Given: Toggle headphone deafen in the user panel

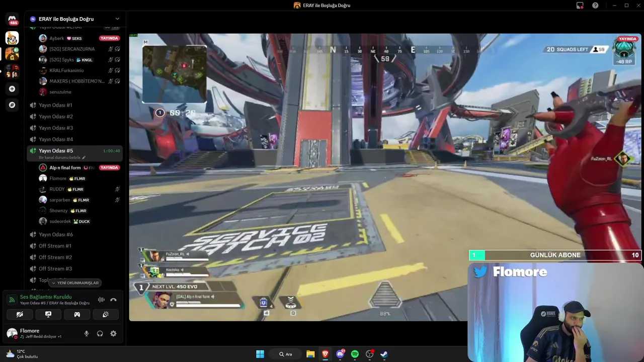Looking at the screenshot, I should tap(100, 333).
